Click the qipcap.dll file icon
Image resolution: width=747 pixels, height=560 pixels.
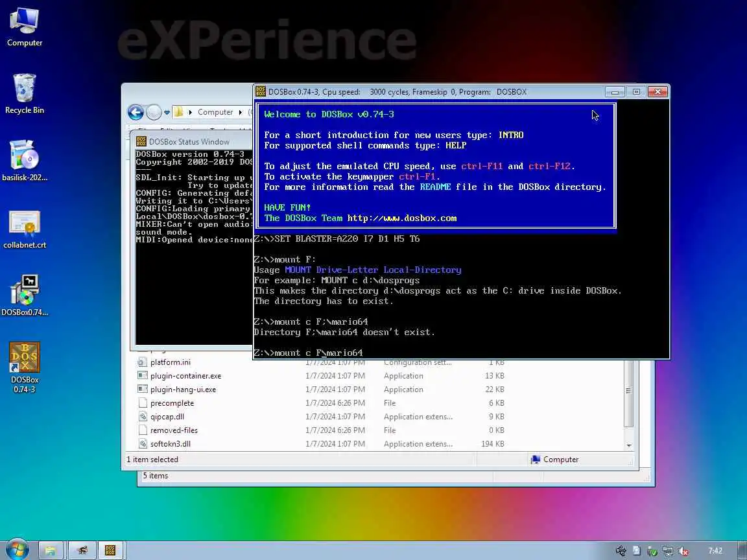pyautogui.click(x=143, y=417)
